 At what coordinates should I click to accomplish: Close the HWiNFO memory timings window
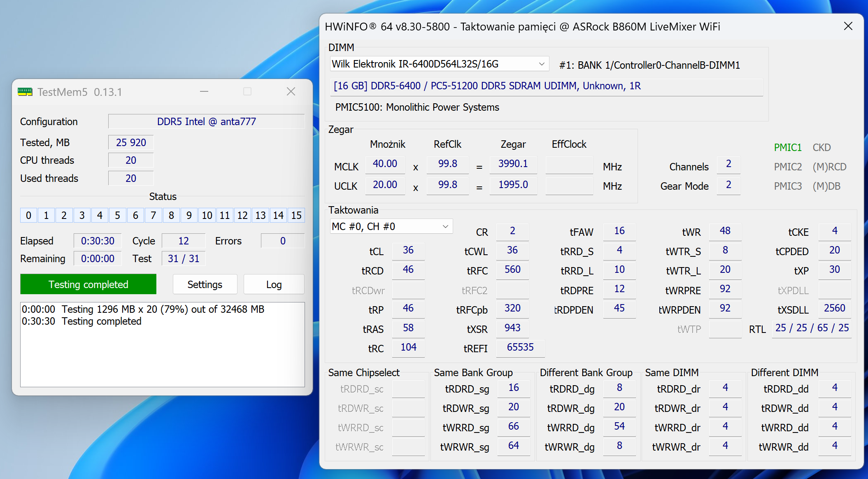(x=848, y=26)
